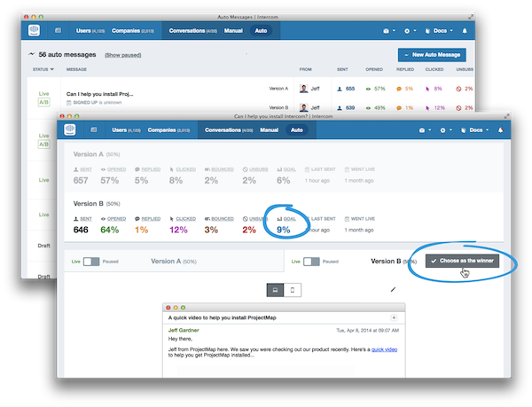Open the settings gear menu in back window
The image size is (532, 407).
[x=410, y=31]
